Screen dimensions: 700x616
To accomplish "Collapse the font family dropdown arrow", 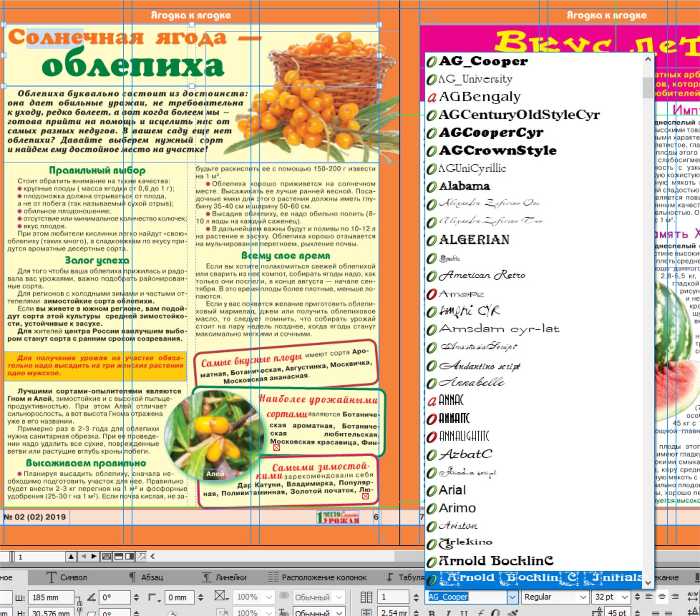I will click(512, 597).
